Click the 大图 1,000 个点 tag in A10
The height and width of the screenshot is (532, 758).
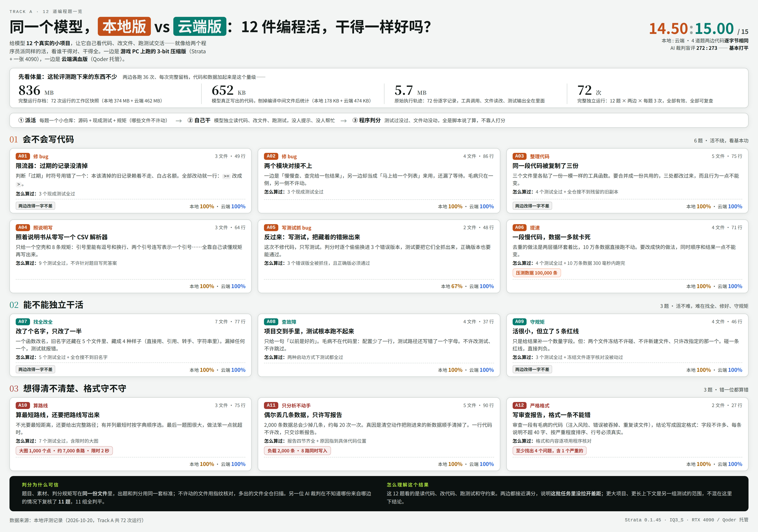tap(64, 451)
